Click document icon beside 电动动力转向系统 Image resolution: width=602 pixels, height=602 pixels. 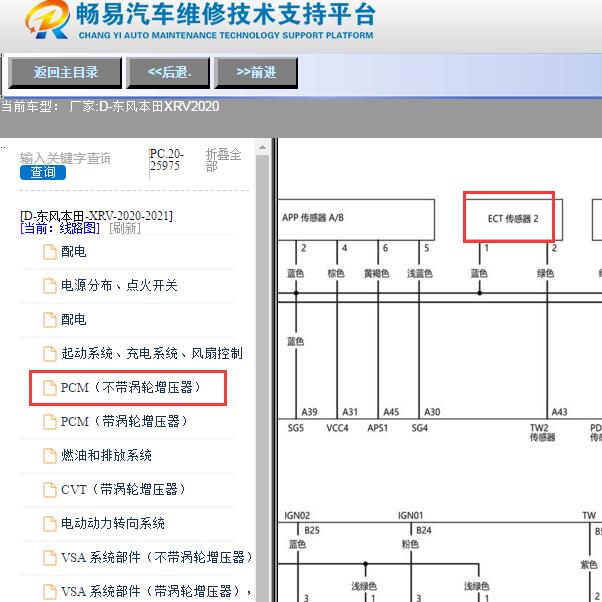50,524
